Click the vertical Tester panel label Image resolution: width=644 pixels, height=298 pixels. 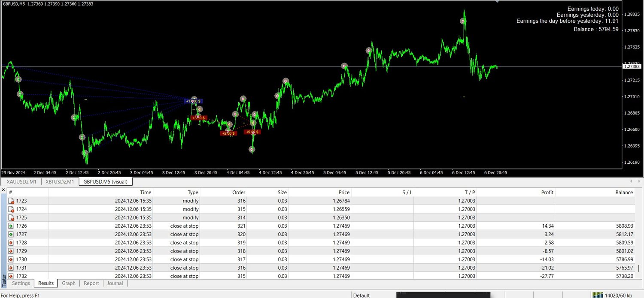click(x=4, y=281)
